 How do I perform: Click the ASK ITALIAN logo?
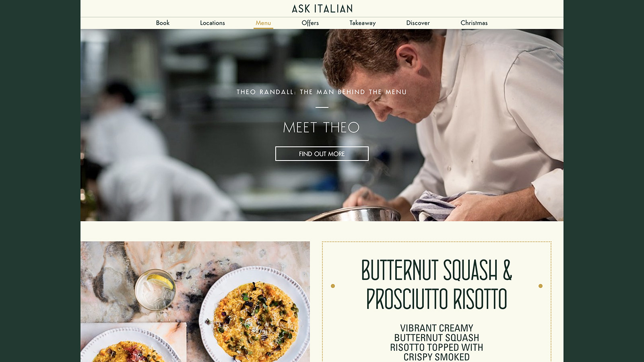point(322,8)
